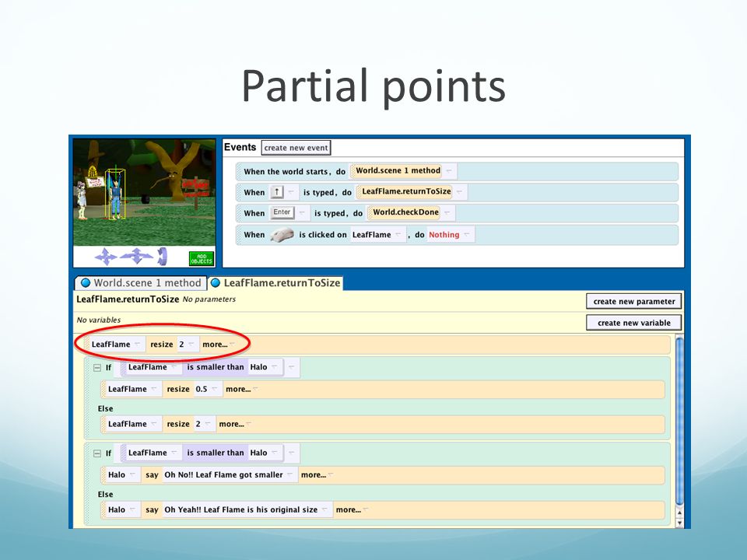Click create new variable button
The image size is (747, 560).
click(633, 323)
